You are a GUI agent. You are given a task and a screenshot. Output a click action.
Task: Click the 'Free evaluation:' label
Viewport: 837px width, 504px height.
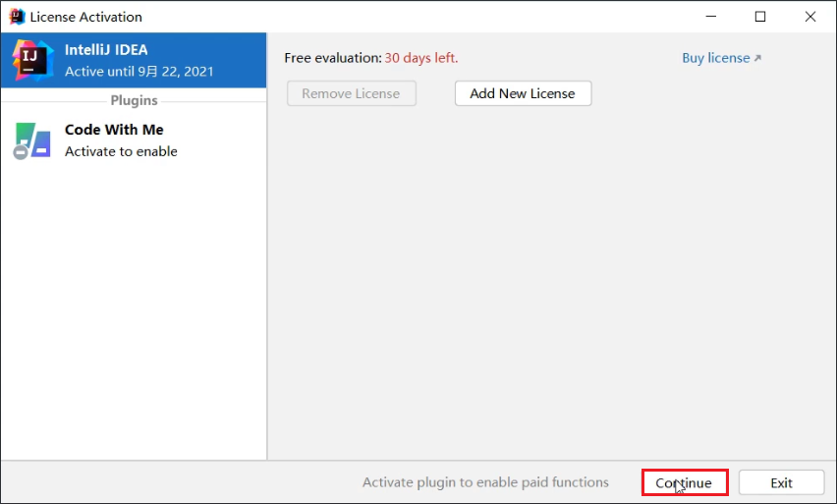[x=333, y=58]
